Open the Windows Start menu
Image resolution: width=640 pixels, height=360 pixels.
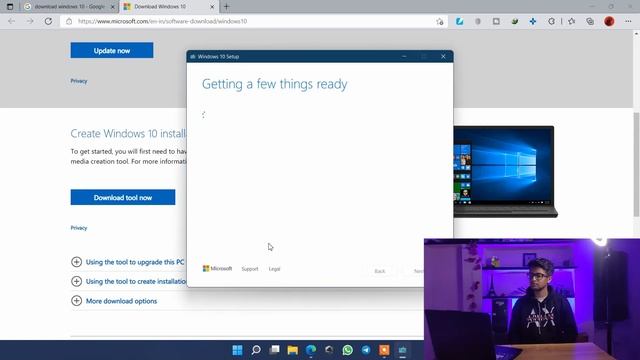coord(237,350)
